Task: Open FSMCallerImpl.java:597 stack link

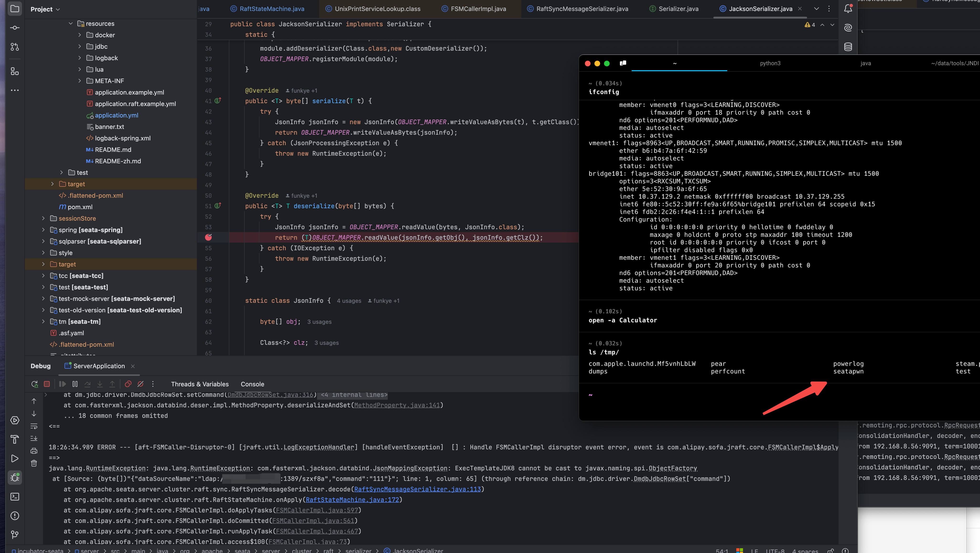Action: [x=317, y=510]
